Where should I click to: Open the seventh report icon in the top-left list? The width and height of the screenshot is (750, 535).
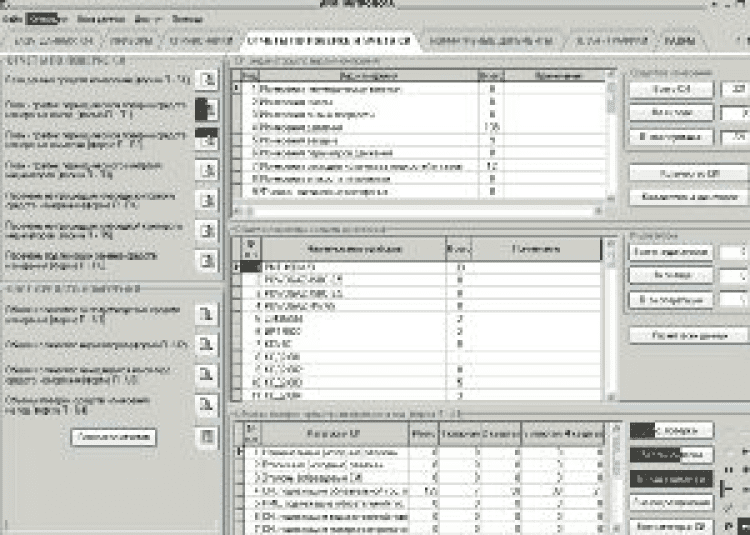(x=206, y=259)
